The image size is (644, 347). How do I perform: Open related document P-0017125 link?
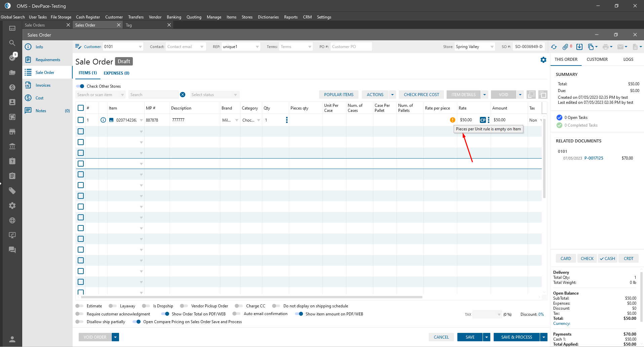pos(594,158)
